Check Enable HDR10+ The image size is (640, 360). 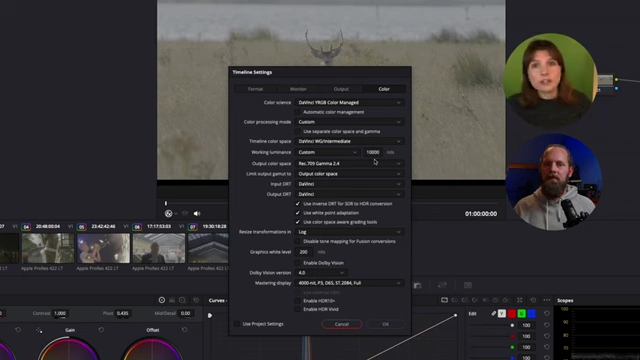(298, 301)
